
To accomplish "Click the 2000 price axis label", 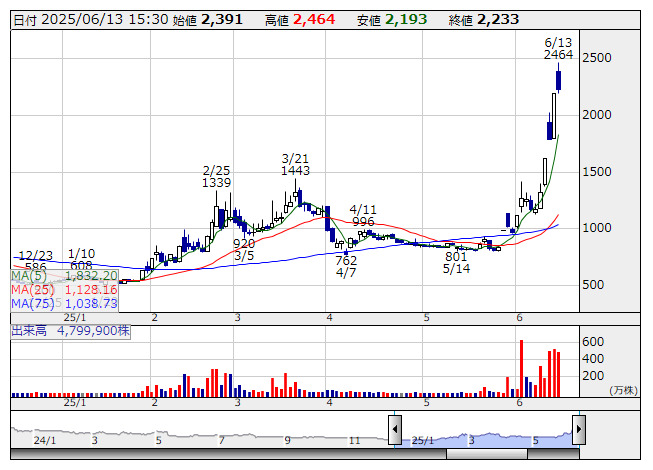I will 597,115.
